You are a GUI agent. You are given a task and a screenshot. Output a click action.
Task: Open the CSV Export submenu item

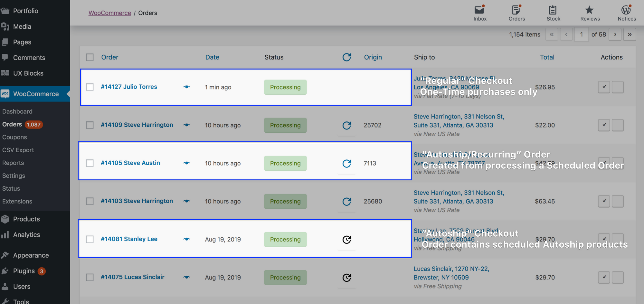(x=18, y=150)
